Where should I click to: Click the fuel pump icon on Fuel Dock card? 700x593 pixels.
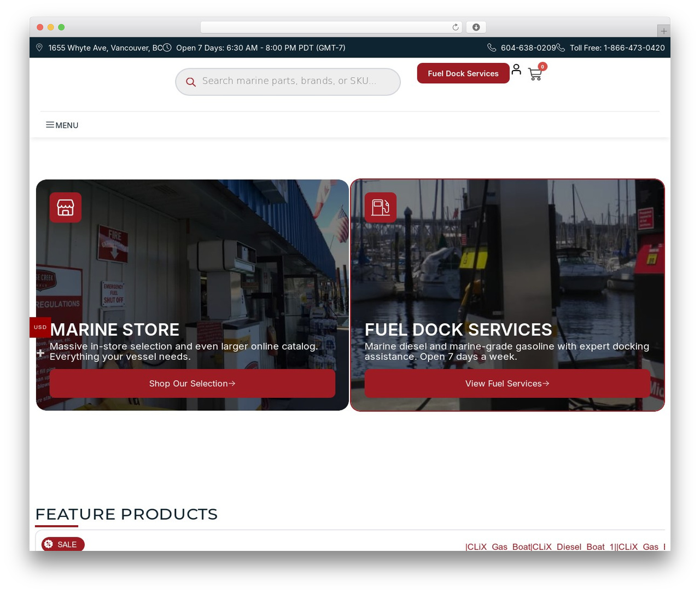[x=381, y=207]
